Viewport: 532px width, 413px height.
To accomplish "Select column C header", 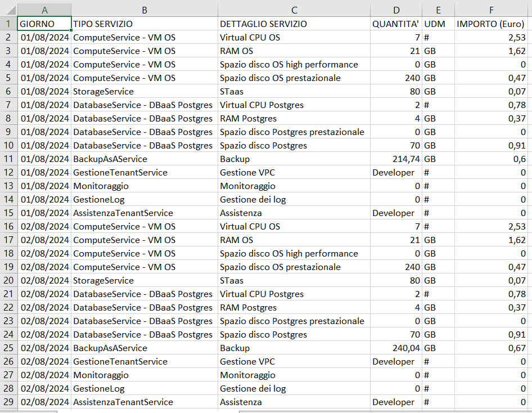I will click(x=294, y=10).
